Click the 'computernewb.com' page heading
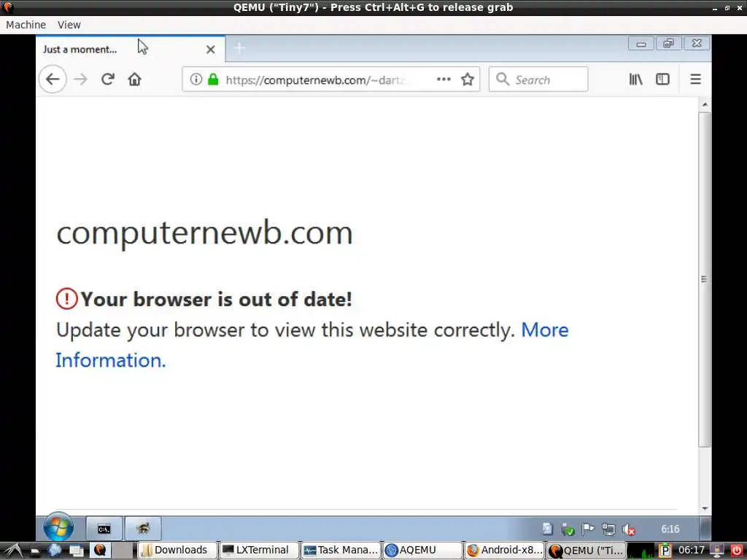Image resolution: width=747 pixels, height=560 pixels. [x=204, y=233]
